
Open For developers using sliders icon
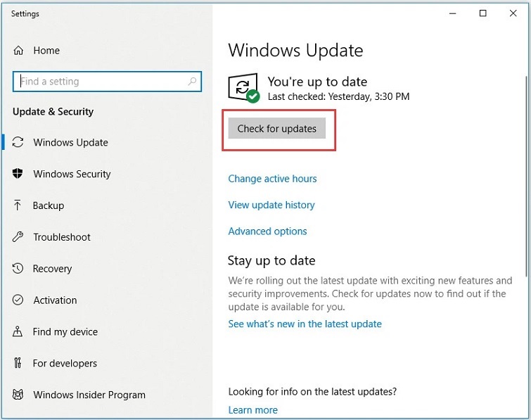[x=18, y=364]
